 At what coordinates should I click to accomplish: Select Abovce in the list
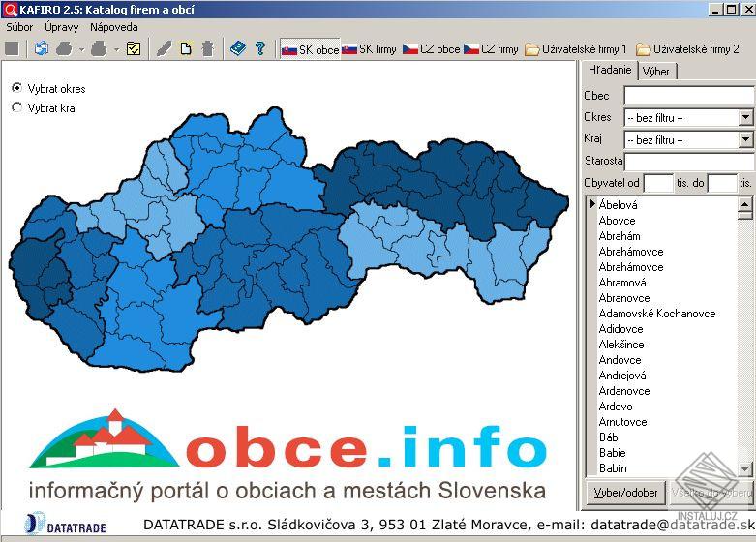618,221
